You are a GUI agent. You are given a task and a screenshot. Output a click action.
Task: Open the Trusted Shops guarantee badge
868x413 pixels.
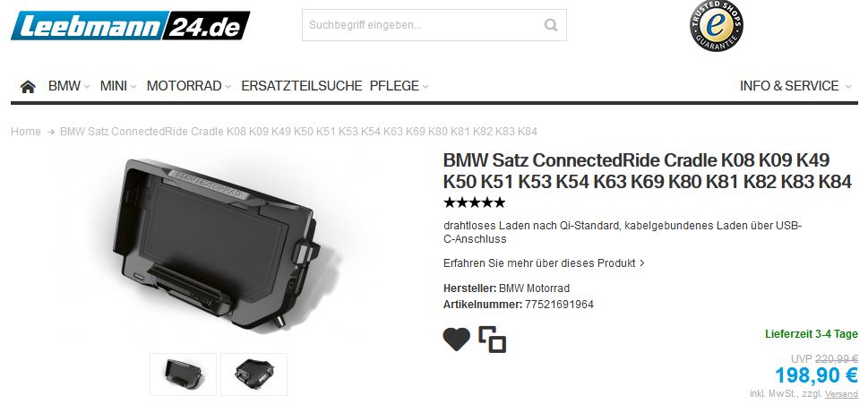click(x=716, y=25)
